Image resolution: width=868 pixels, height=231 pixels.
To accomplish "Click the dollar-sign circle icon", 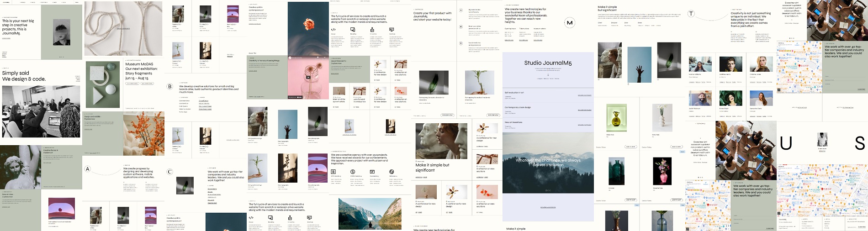I will tap(353, 172).
